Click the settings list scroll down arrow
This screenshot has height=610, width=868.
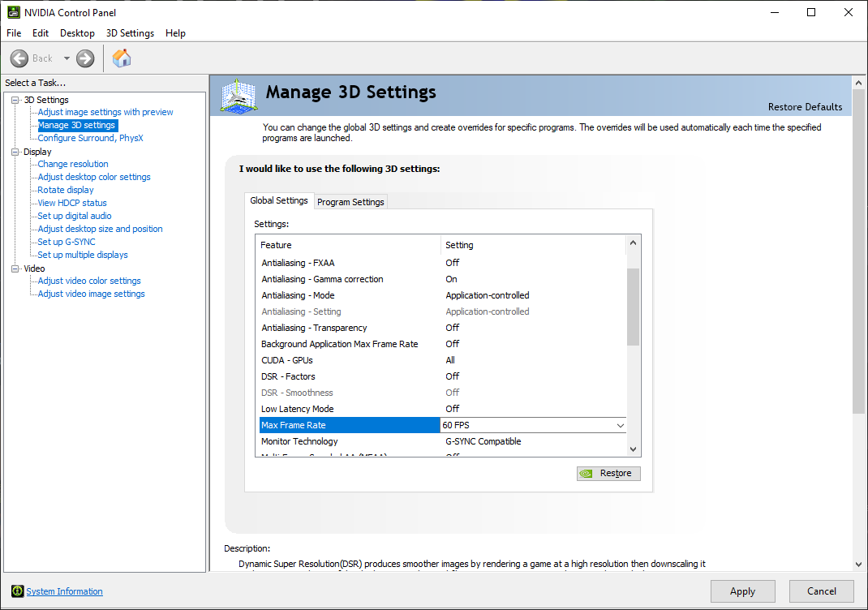[634, 449]
